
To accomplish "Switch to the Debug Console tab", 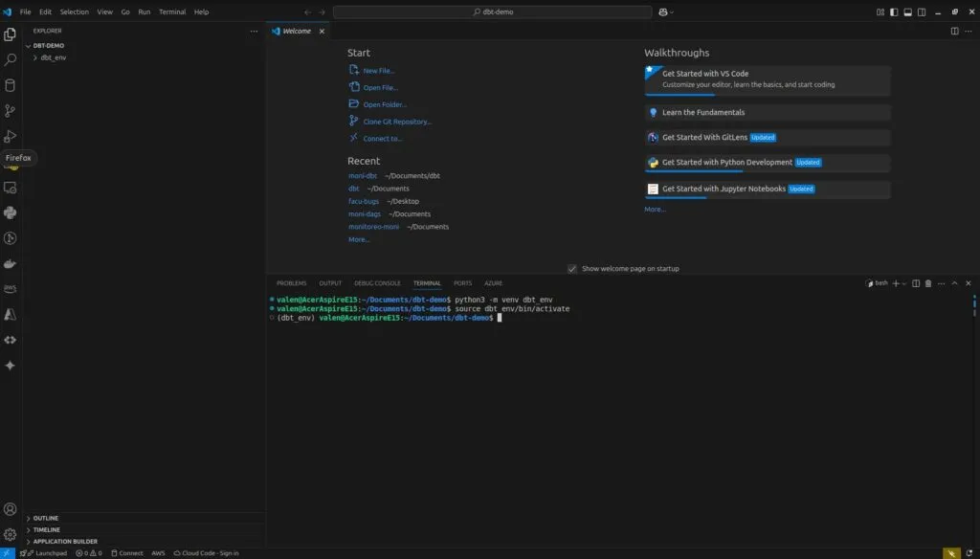I will tap(377, 283).
